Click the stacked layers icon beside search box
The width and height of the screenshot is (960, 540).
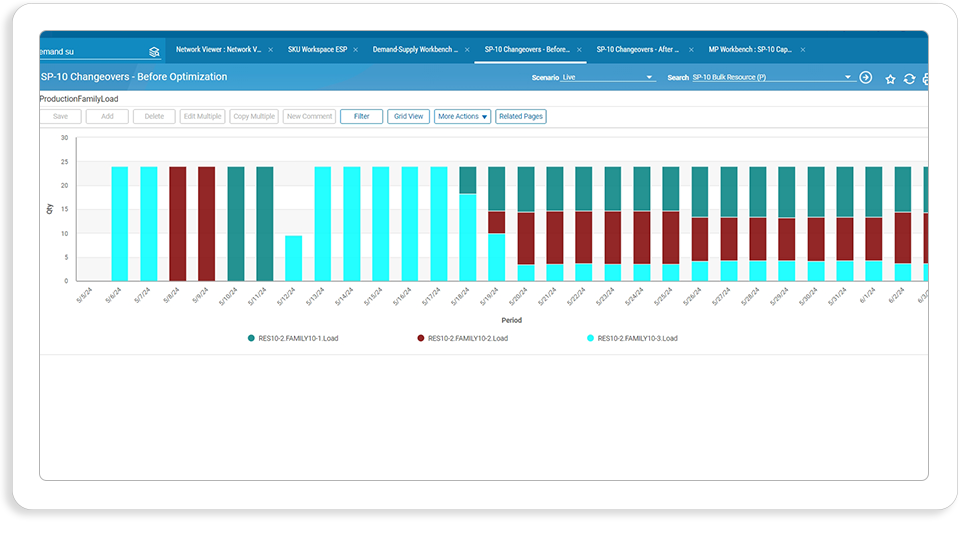coord(154,52)
